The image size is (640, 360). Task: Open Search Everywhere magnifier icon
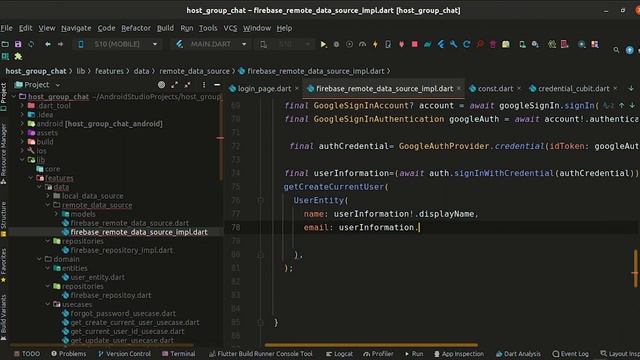point(616,50)
